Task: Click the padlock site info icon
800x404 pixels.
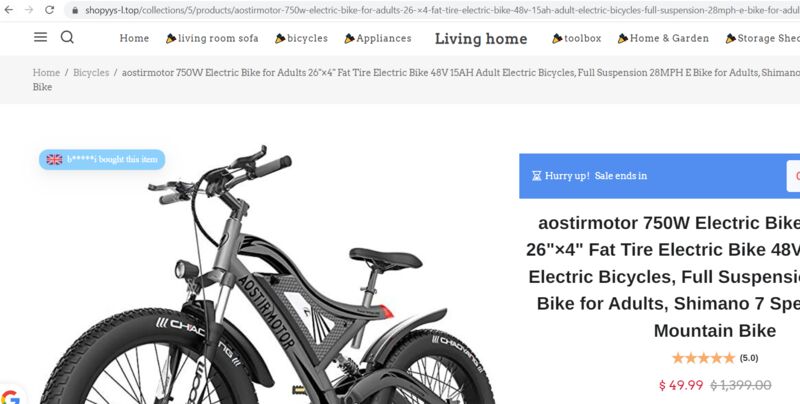Action: click(75, 10)
